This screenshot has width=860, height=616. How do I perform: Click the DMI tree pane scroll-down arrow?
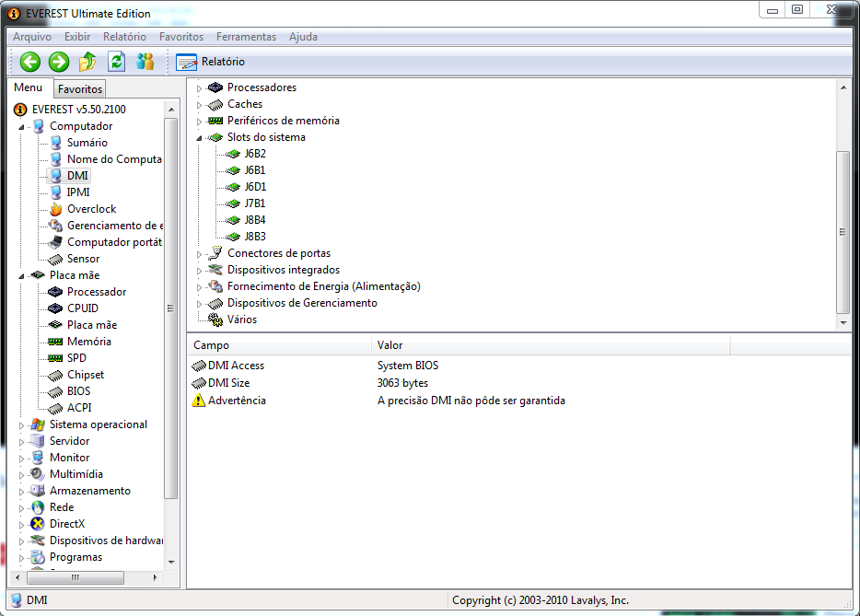pyautogui.click(x=843, y=323)
